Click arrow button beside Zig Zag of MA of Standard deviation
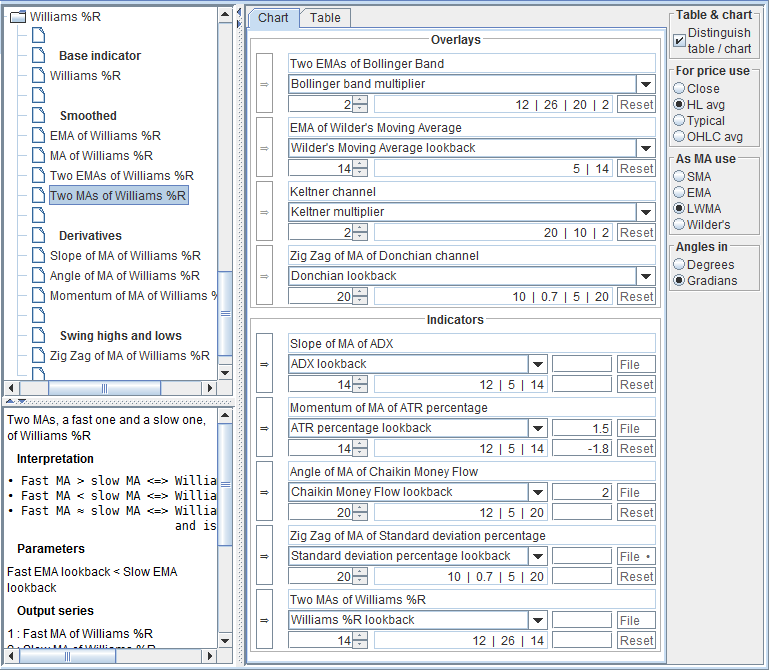Screen dimensions: 769x670 (x=264, y=556)
